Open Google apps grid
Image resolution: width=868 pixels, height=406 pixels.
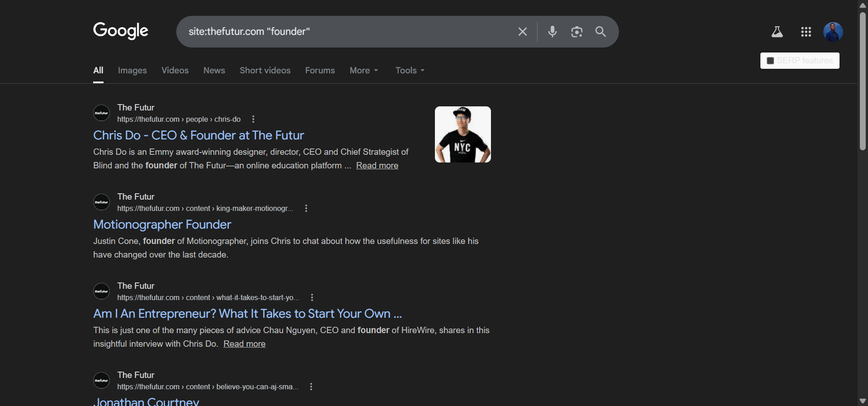(x=806, y=32)
